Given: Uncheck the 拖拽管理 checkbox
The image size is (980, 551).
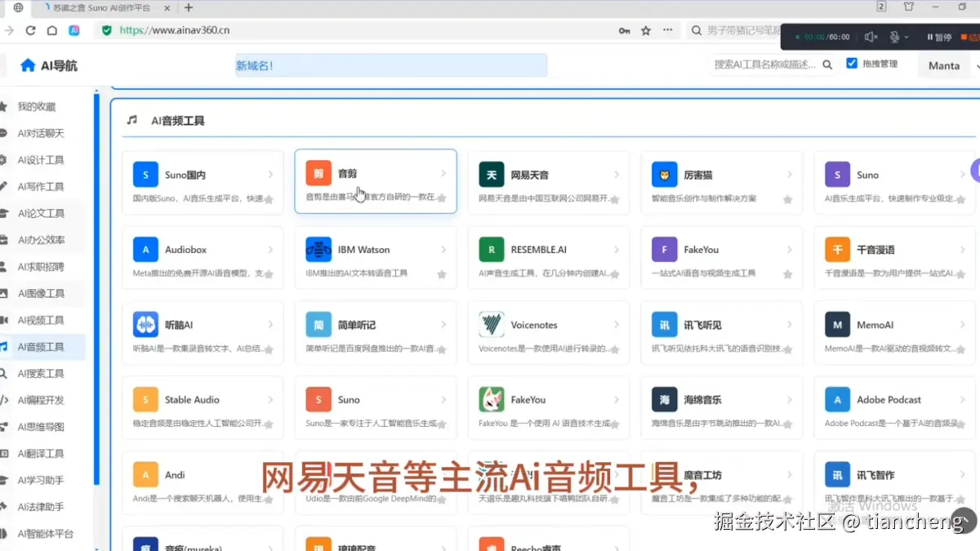Looking at the screenshot, I should pyautogui.click(x=853, y=64).
